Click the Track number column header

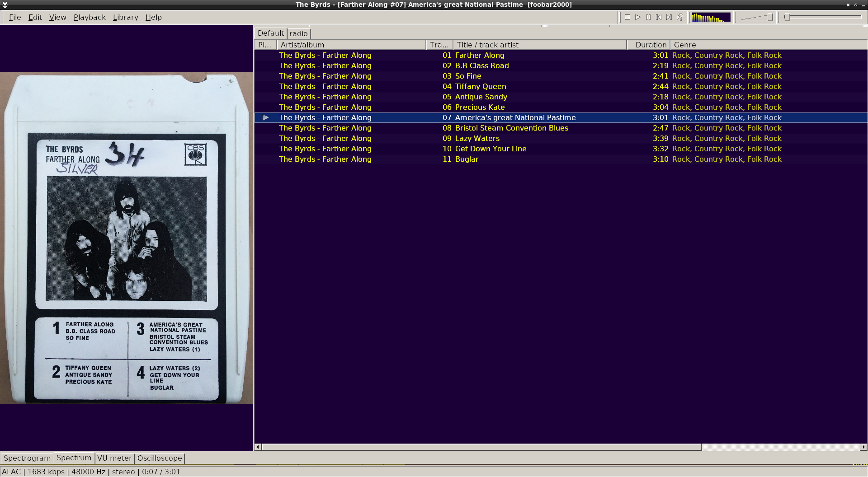coord(439,45)
